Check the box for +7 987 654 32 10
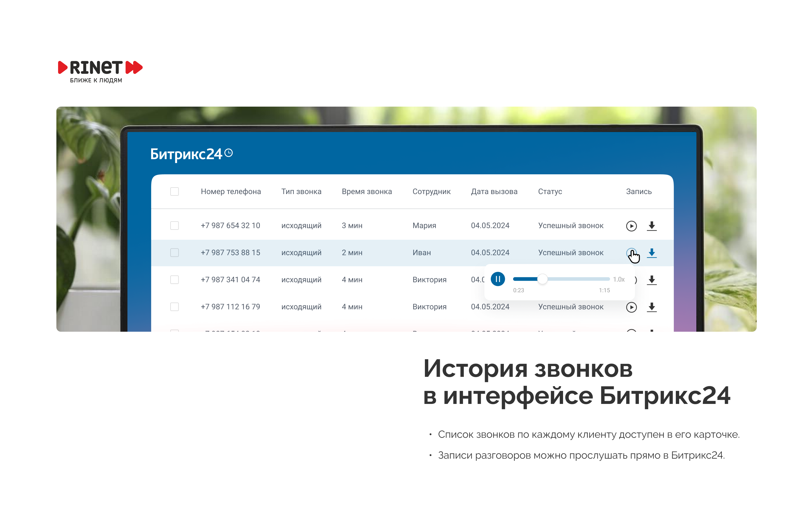The height and width of the screenshot is (519, 812). pyautogui.click(x=174, y=225)
